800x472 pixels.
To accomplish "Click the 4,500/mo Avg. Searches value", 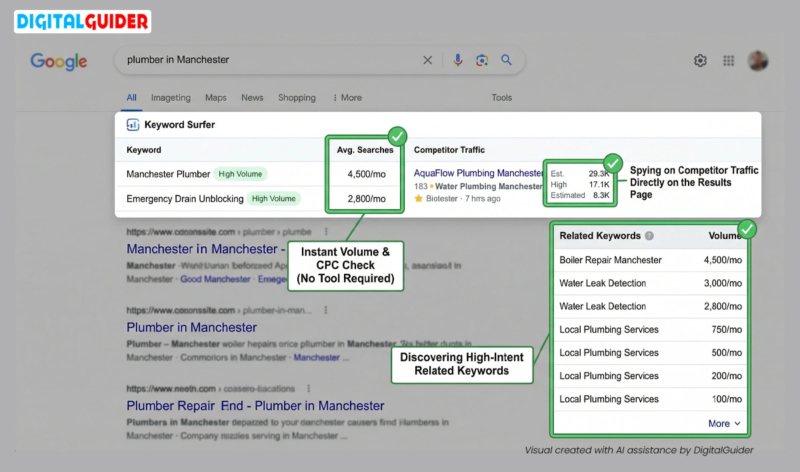I will coord(366,174).
